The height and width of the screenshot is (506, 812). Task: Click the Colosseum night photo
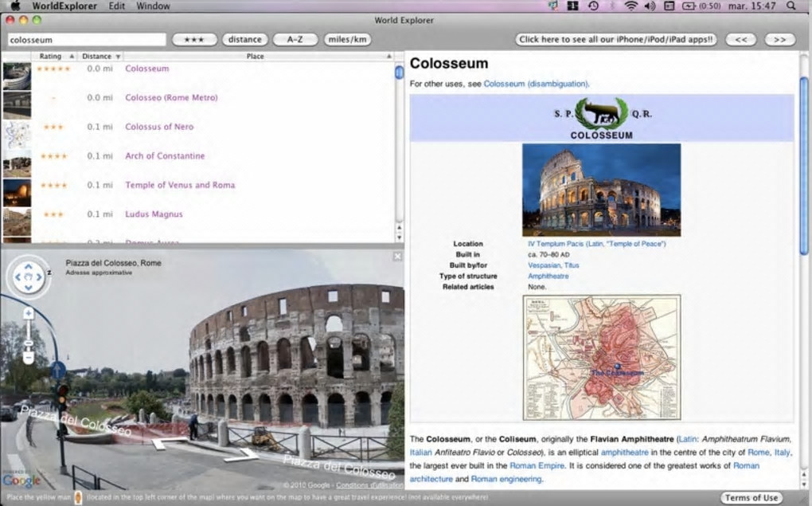click(601, 190)
